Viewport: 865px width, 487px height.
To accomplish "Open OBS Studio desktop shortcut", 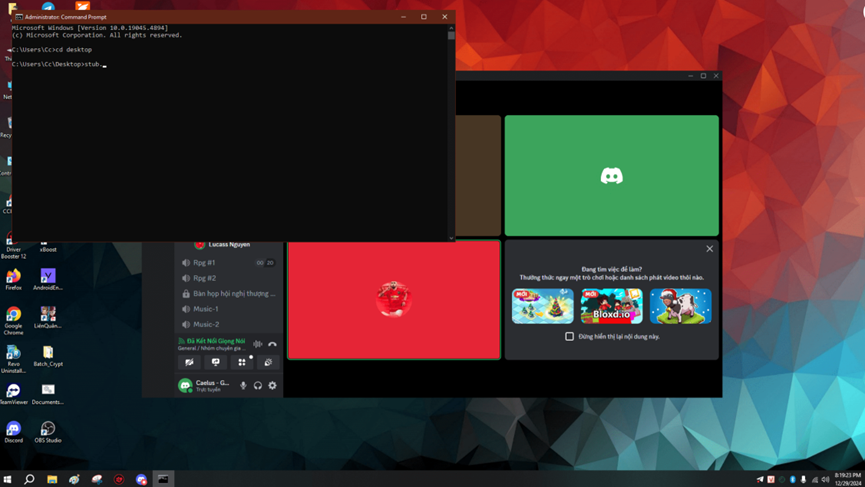I will [47, 431].
